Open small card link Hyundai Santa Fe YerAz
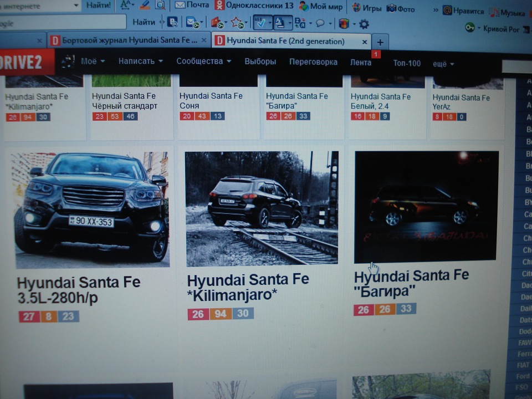Viewport: 532px width, 399px height. pyautogui.click(x=461, y=102)
